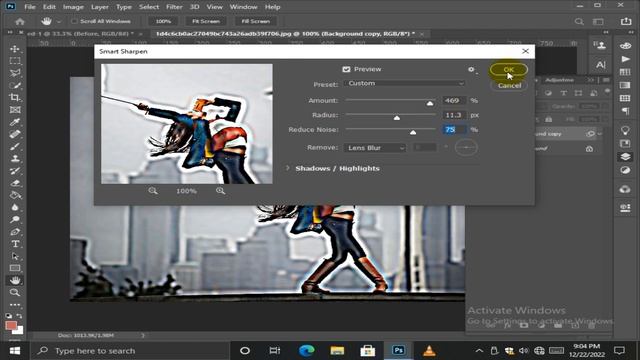The height and width of the screenshot is (360, 640).
Task: Select the Paint Bucket tool
Action: tap(15, 195)
